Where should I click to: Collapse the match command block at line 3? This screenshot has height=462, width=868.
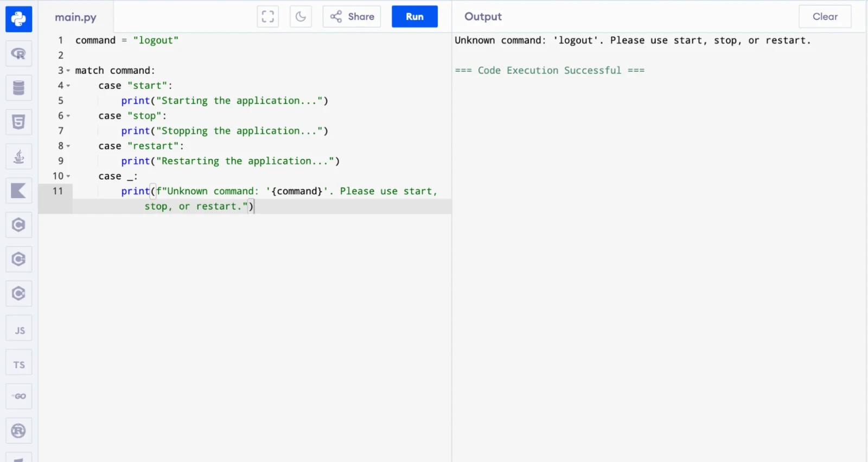(68, 71)
